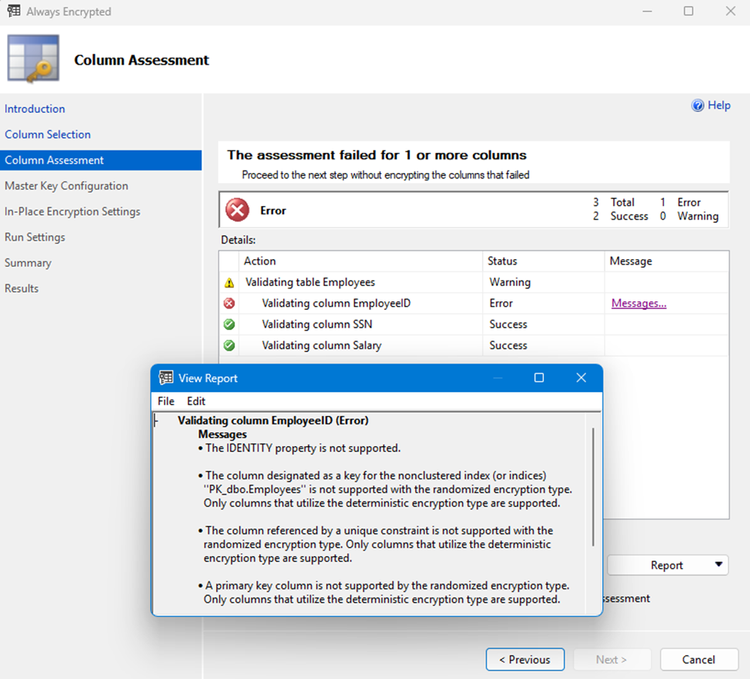The width and height of the screenshot is (750, 679).
Task: Collapse the Validating column EmployeeID report node
Action: tap(155, 421)
